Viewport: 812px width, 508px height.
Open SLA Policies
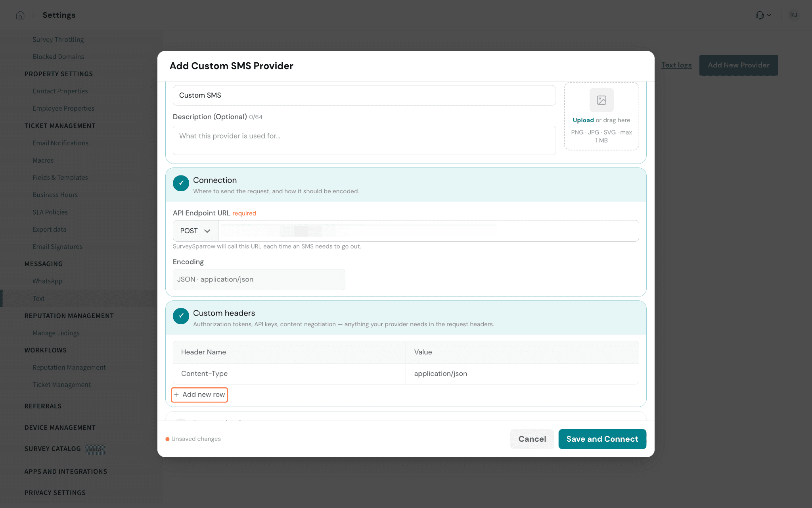coord(50,212)
